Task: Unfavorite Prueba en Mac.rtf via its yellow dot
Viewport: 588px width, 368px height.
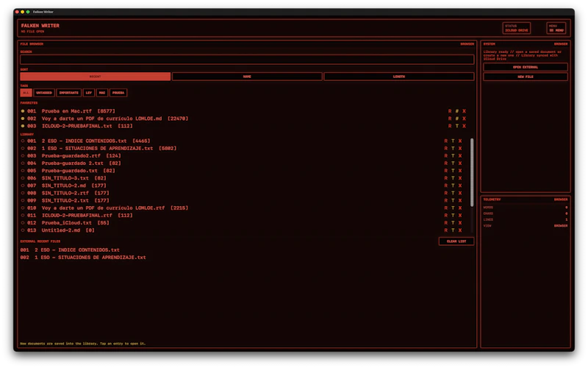Action: pyautogui.click(x=23, y=111)
